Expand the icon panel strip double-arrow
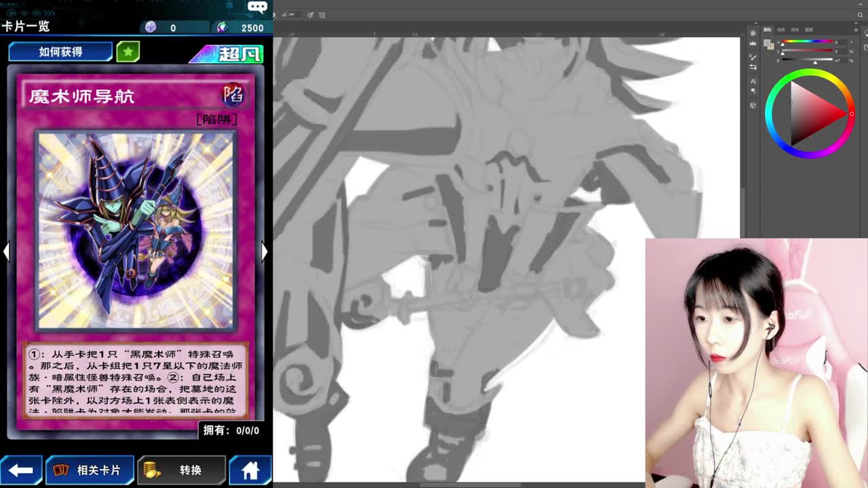The image size is (868, 488). [756, 23]
